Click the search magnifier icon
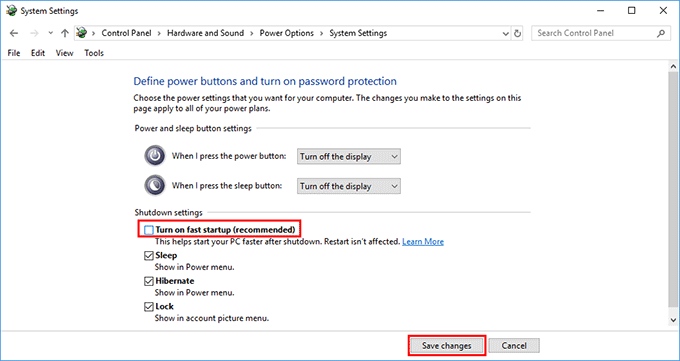Image resolution: width=680 pixels, height=361 pixels. [x=661, y=33]
